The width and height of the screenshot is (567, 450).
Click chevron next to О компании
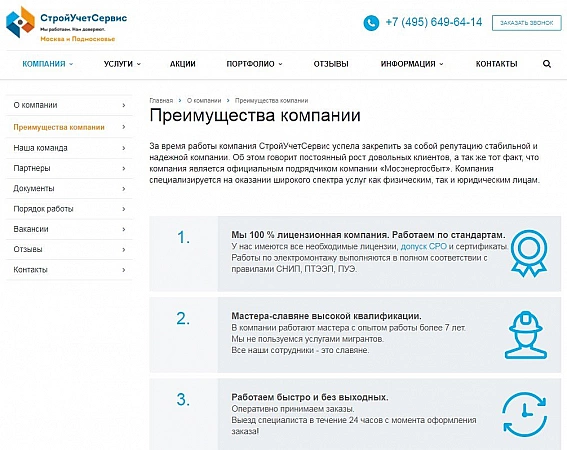(x=124, y=105)
